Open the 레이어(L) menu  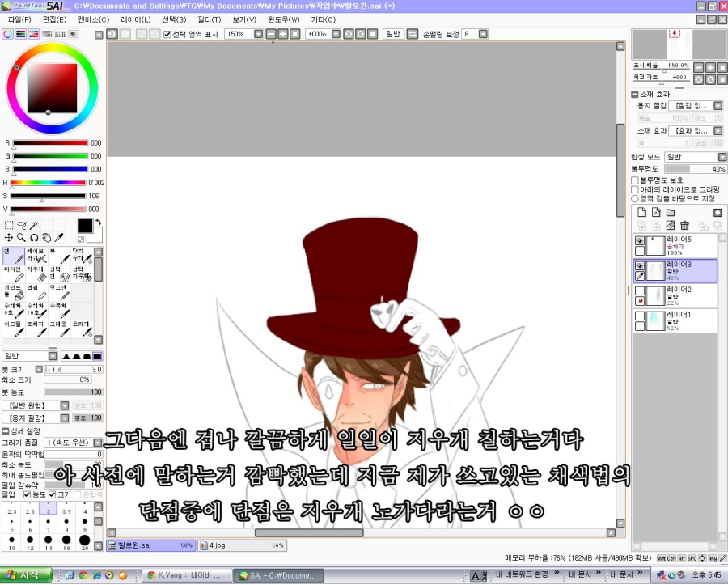coord(135,19)
